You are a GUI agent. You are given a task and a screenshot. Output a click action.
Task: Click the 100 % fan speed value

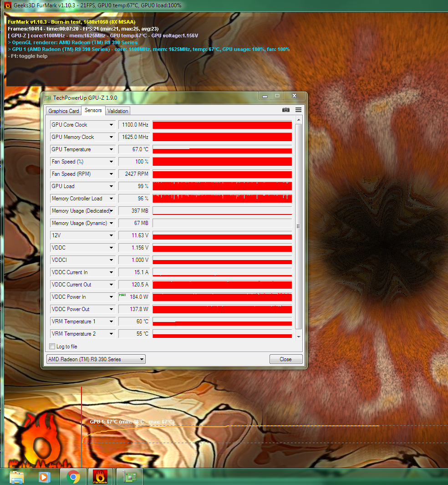pos(134,162)
